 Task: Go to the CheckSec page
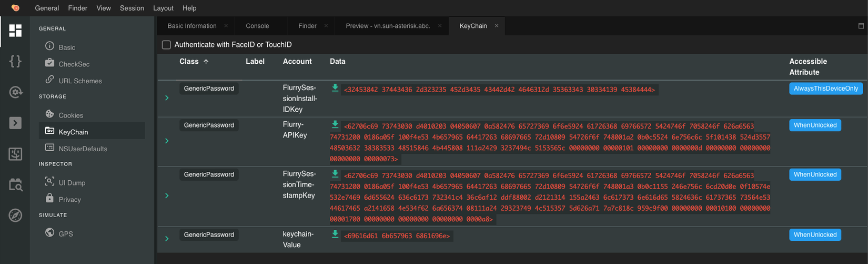point(74,64)
